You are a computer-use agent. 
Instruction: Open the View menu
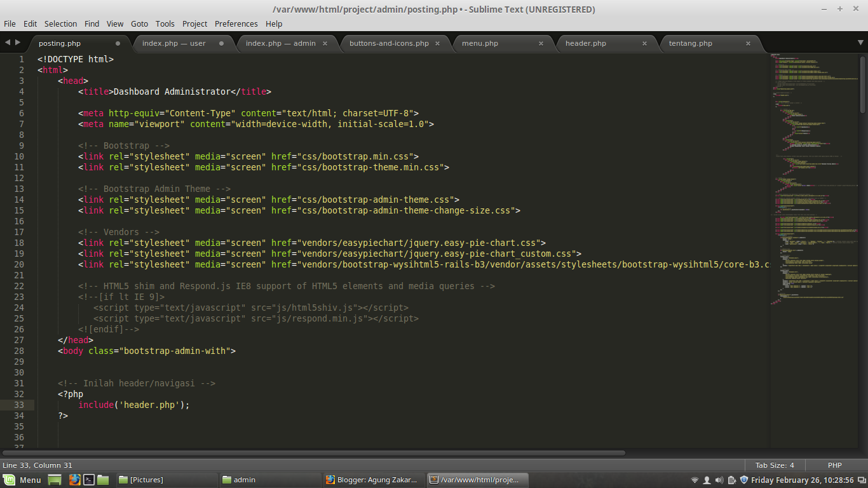click(115, 24)
